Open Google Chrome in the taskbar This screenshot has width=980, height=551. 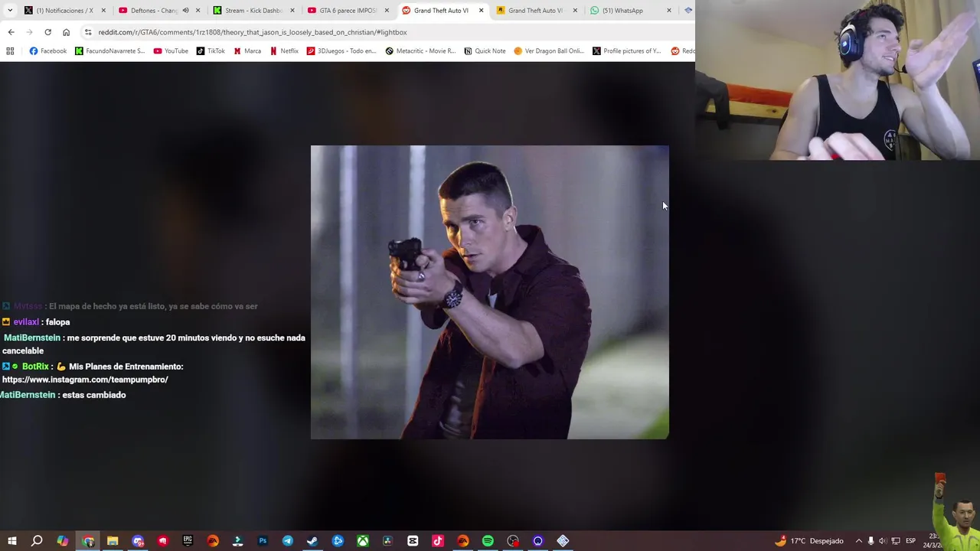click(88, 541)
